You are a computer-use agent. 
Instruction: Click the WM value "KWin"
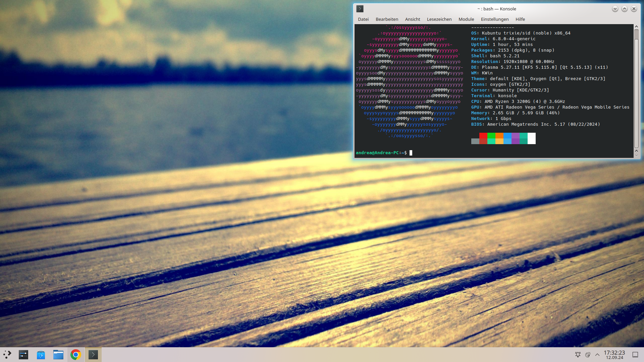click(x=487, y=73)
